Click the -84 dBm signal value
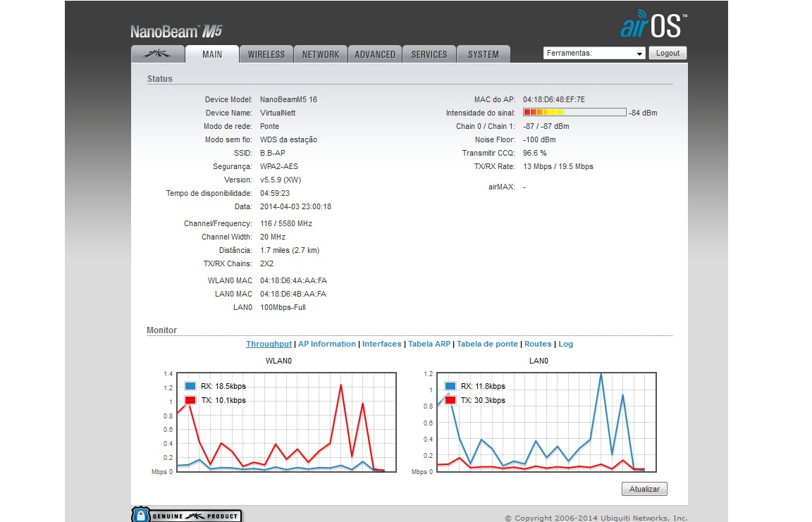The width and height of the screenshot is (812, 522). tap(643, 113)
